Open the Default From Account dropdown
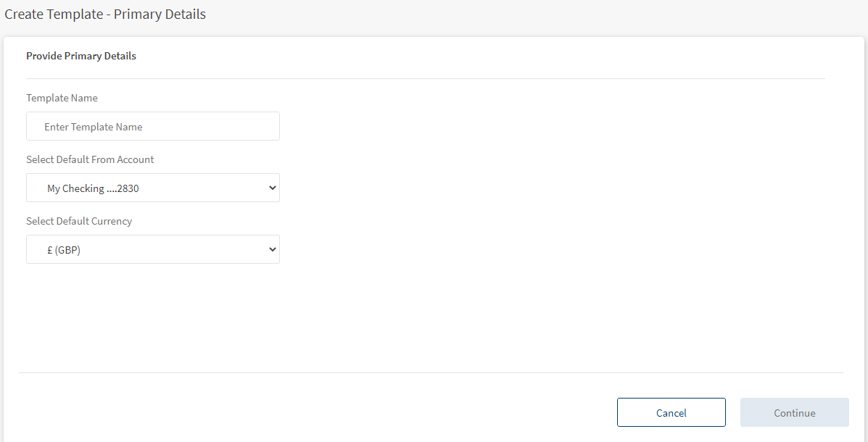Viewport: 868px width, 442px height. coord(152,188)
